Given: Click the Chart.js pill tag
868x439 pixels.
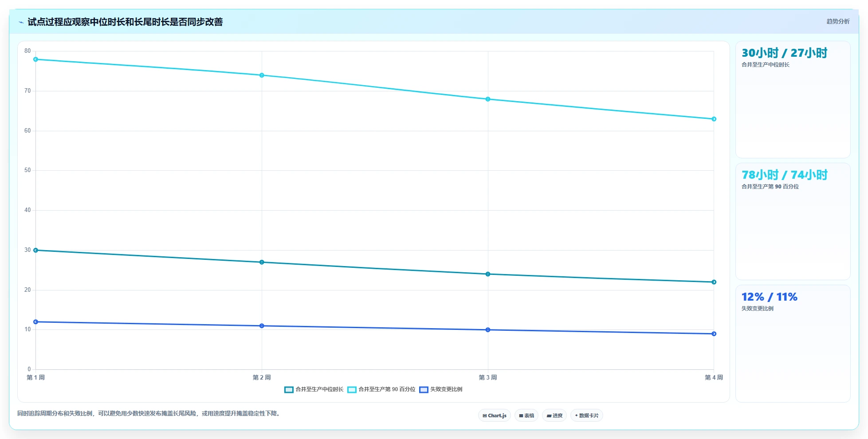Looking at the screenshot, I should 495,415.
